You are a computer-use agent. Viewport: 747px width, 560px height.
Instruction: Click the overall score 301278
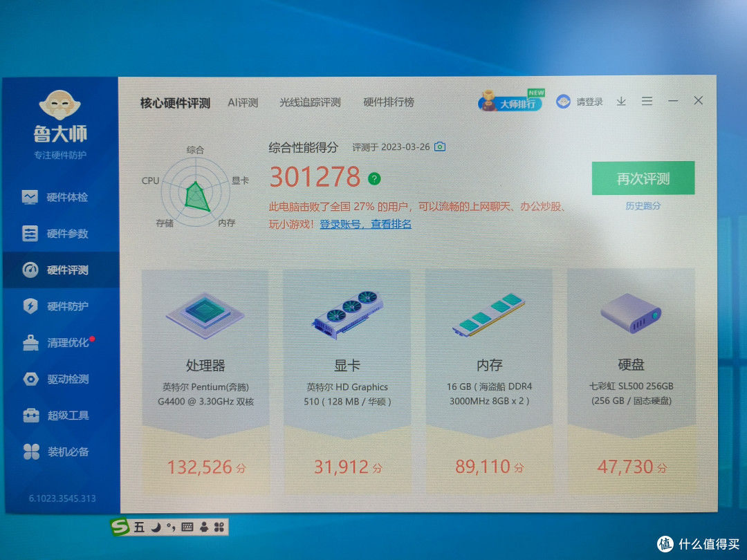315,177
